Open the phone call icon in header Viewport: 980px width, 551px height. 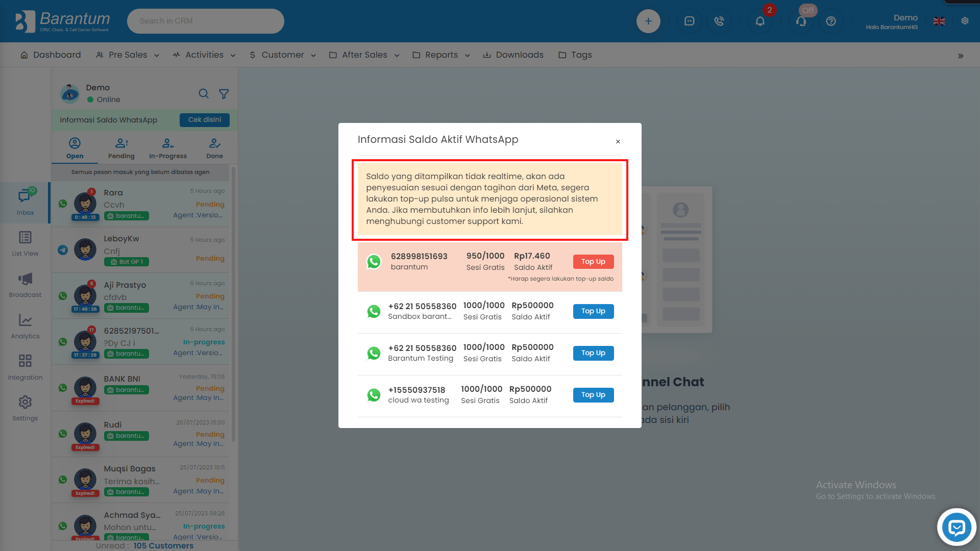[x=719, y=21]
